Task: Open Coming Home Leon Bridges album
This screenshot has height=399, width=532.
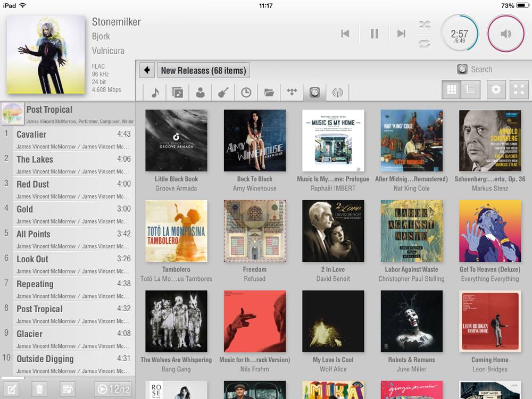Action: (490, 321)
